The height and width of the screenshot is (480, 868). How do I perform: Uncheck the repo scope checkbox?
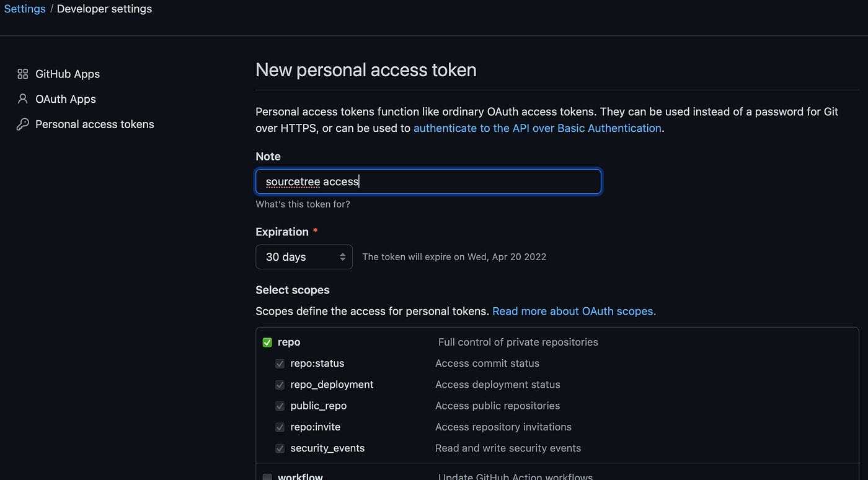tap(267, 343)
